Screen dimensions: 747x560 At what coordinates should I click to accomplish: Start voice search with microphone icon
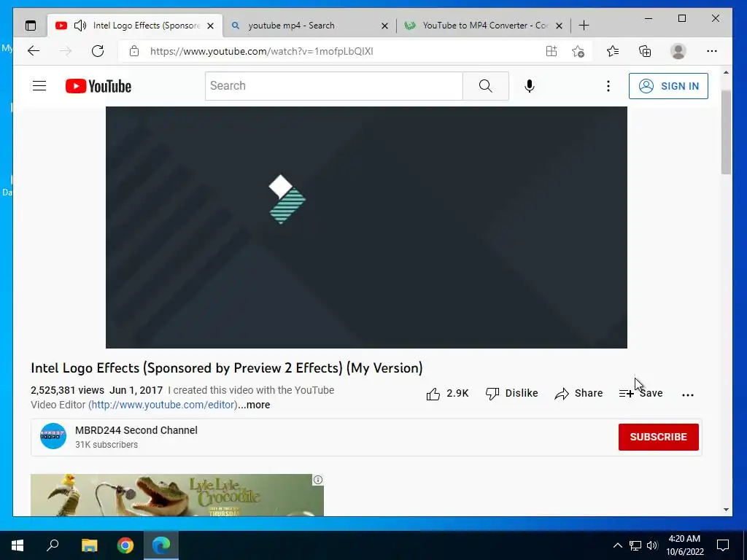(530, 86)
